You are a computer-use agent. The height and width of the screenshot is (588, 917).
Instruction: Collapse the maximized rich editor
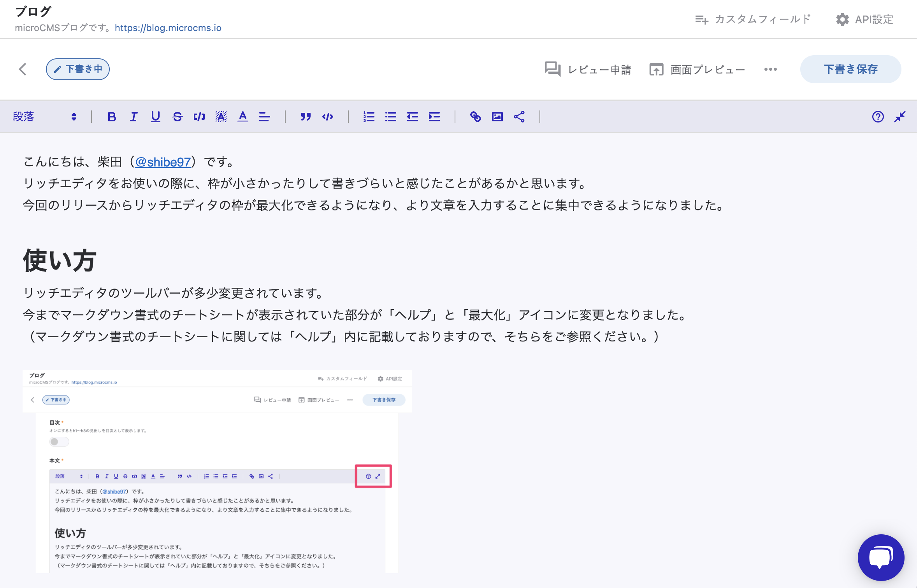[899, 117]
